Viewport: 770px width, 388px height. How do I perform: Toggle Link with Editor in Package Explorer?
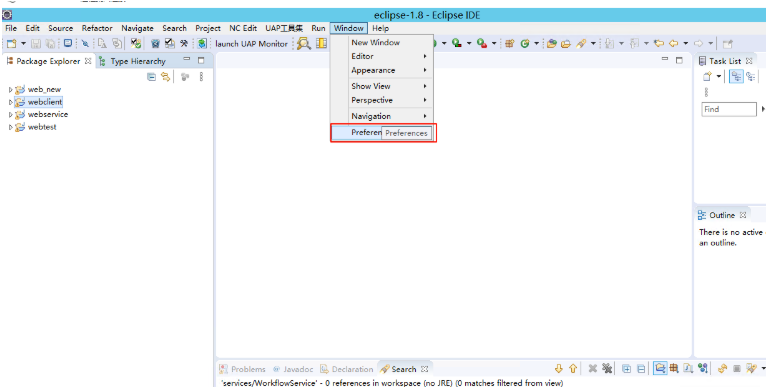pyautogui.click(x=165, y=77)
